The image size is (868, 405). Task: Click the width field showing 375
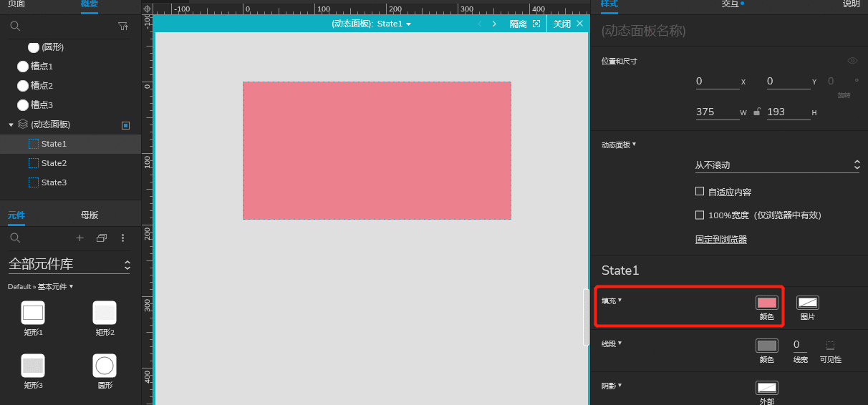point(718,112)
